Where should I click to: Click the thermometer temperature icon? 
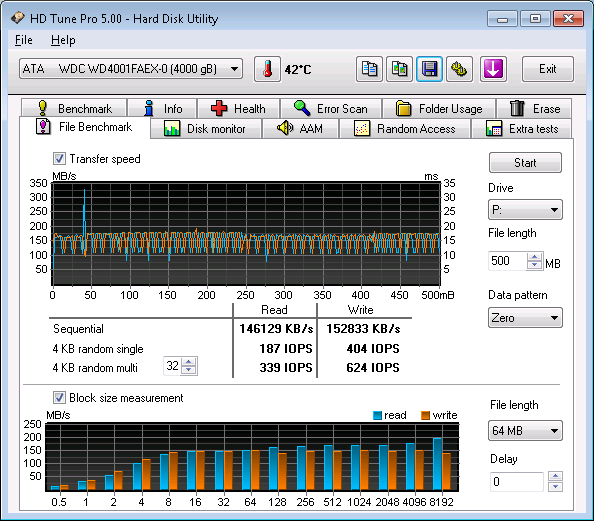[x=267, y=69]
